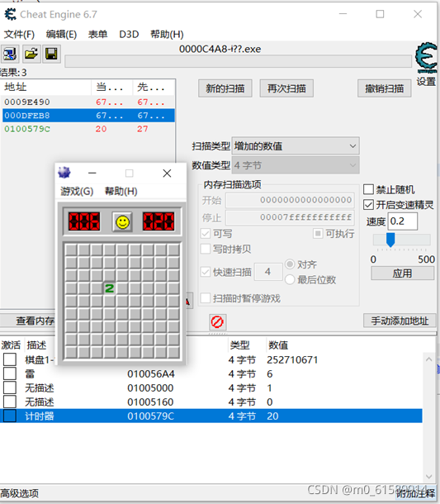The image size is (440, 504).
Task: Open Cheat Engine 帮助(H) menu
Action: pos(167,34)
